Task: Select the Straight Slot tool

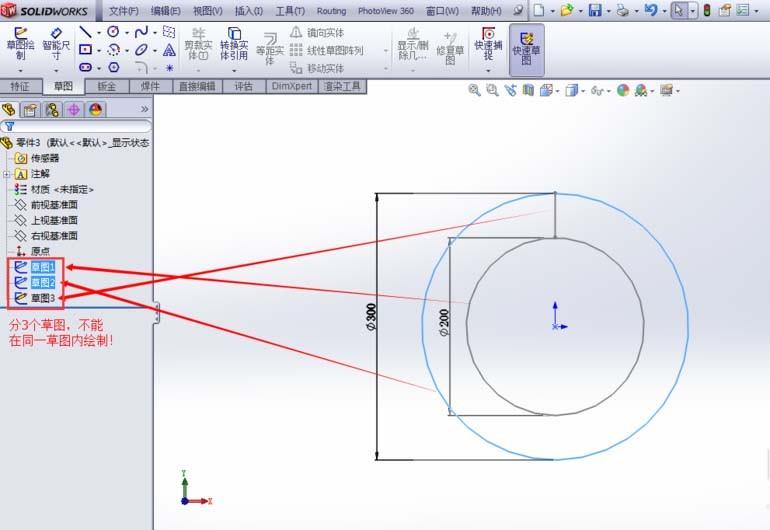Action: (85, 67)
